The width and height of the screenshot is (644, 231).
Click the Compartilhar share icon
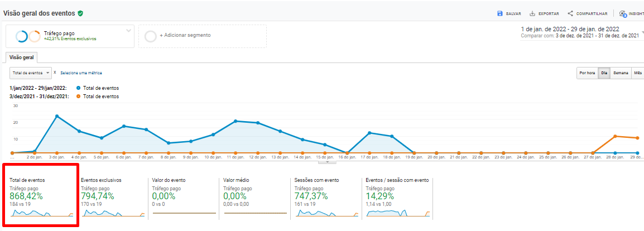pyautogui.click(x=570, y=13)
